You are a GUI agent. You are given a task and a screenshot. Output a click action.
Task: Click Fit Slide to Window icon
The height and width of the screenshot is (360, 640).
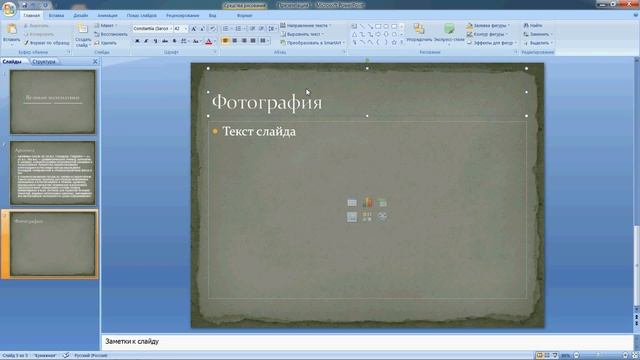point(635,356)
